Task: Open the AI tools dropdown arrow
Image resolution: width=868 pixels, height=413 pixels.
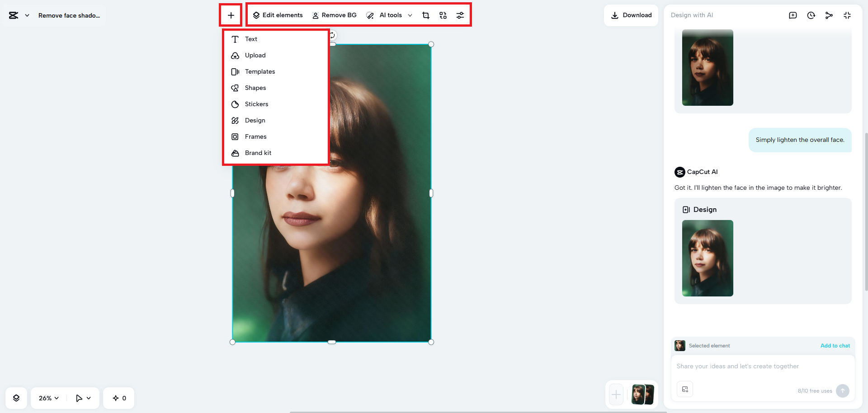Action: coord(410,15)
